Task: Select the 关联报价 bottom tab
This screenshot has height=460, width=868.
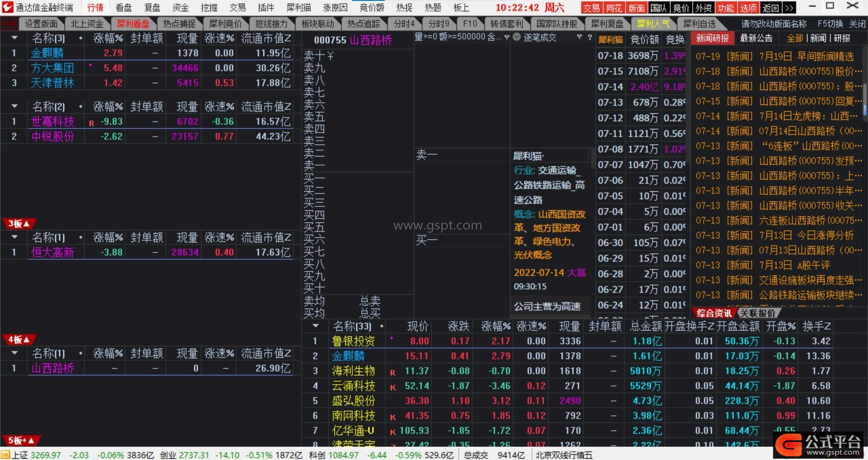Action: point(758,313)
